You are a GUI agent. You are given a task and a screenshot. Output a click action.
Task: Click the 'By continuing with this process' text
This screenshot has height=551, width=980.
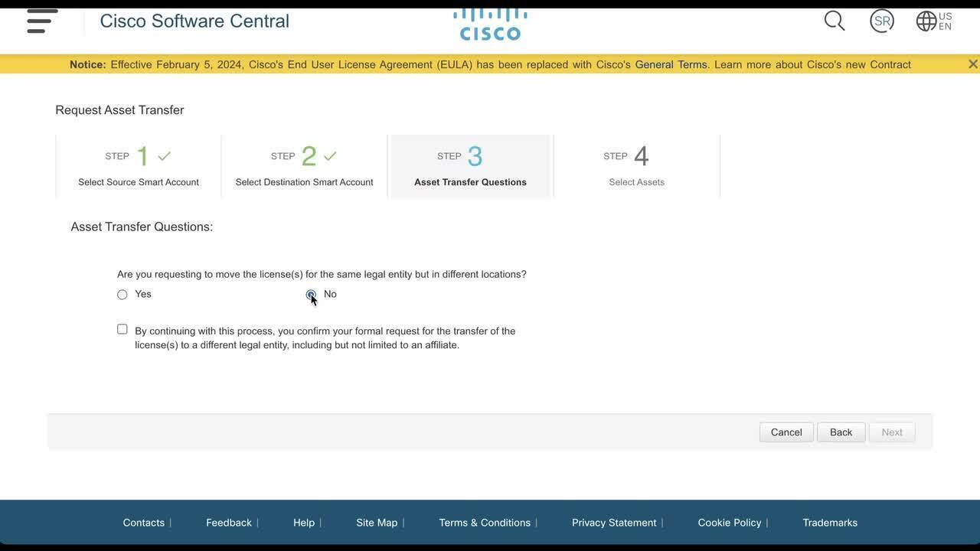[325, 338]
